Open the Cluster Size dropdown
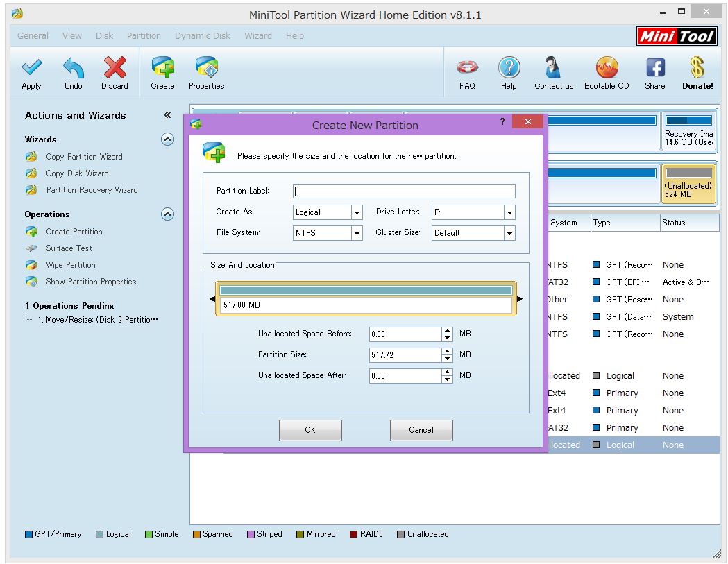This screenshot has width=728, height=564. (509, 233)
